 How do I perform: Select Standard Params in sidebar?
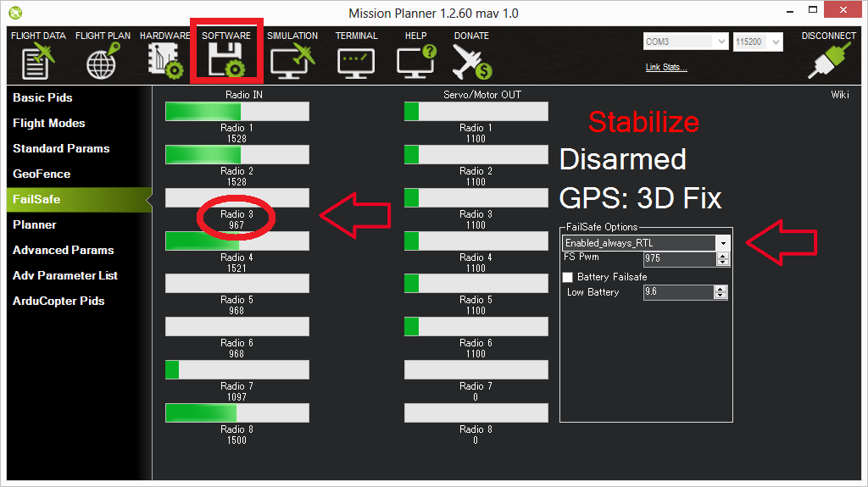[x=61, y=148]
